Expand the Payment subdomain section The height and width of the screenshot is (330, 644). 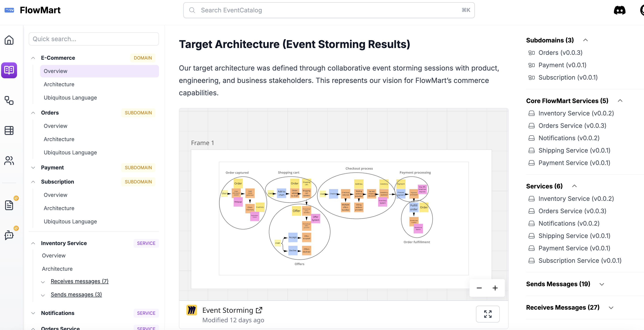tap(33, 167)
